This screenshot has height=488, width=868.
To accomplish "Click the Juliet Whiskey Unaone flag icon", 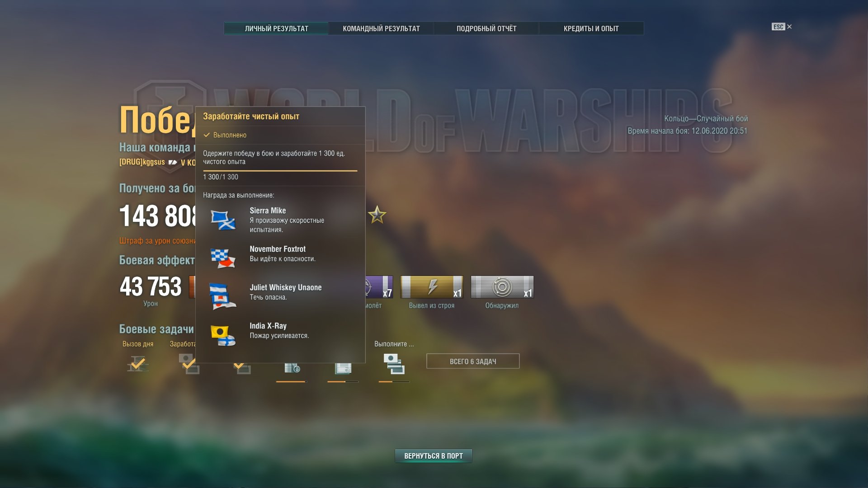I will point(223,296).
